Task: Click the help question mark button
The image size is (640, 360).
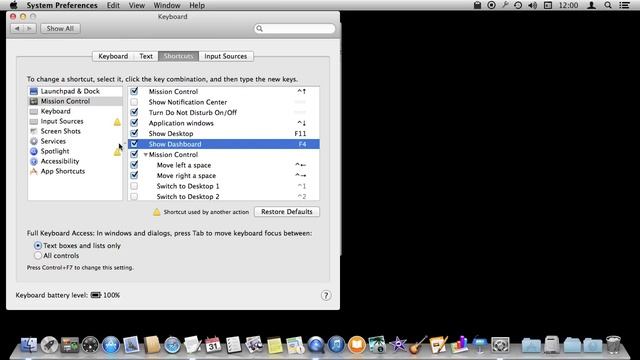Action: point(326,296)
